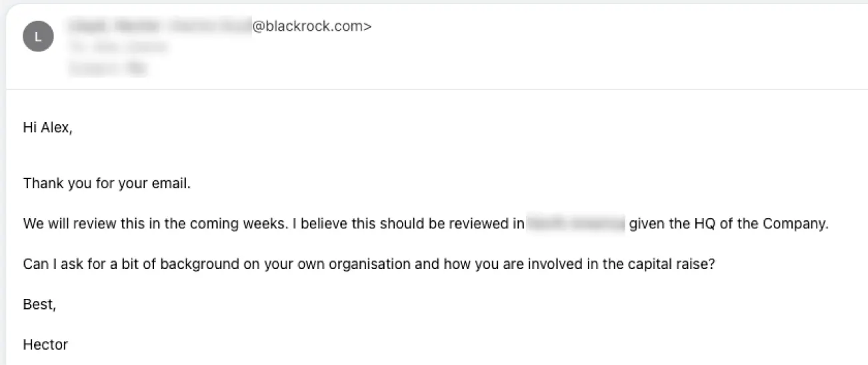Click the blurred subject line in header
Image resolution: width=868 pixels, height=365 pixels.
click(x=107, y=67)
